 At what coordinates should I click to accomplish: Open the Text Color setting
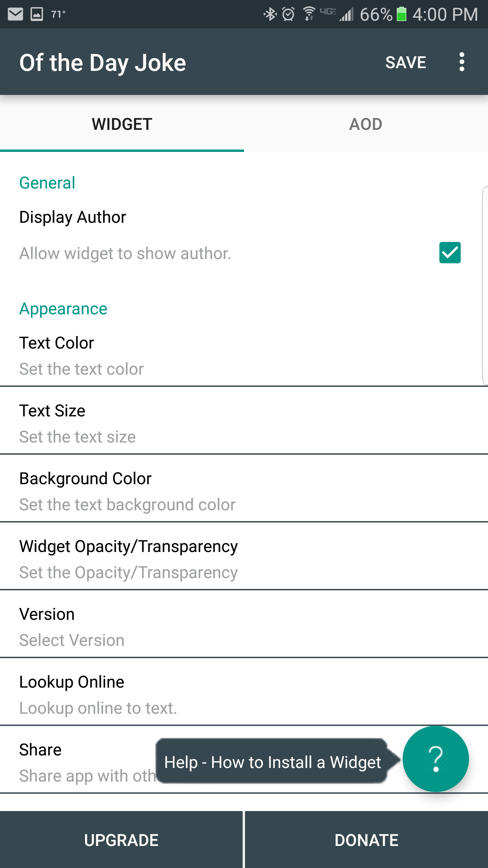point(244,355)
